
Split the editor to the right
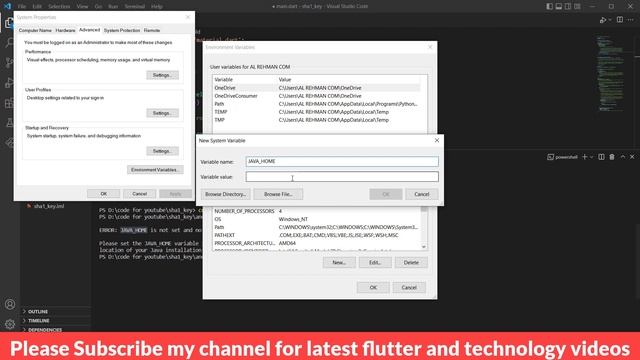click(620, 20)
